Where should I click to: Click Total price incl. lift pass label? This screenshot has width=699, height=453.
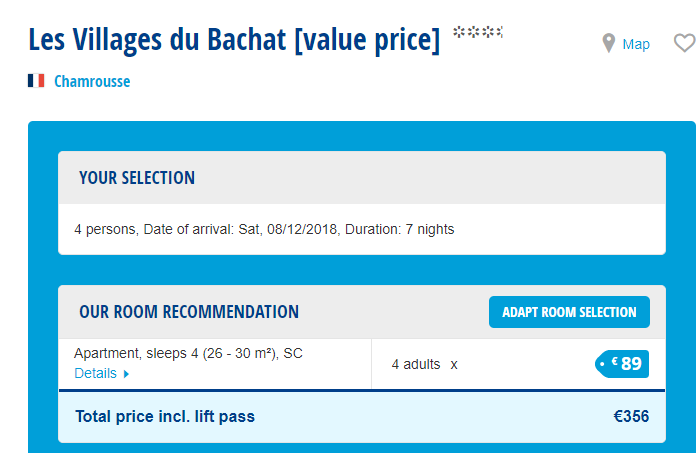(165, 416)
